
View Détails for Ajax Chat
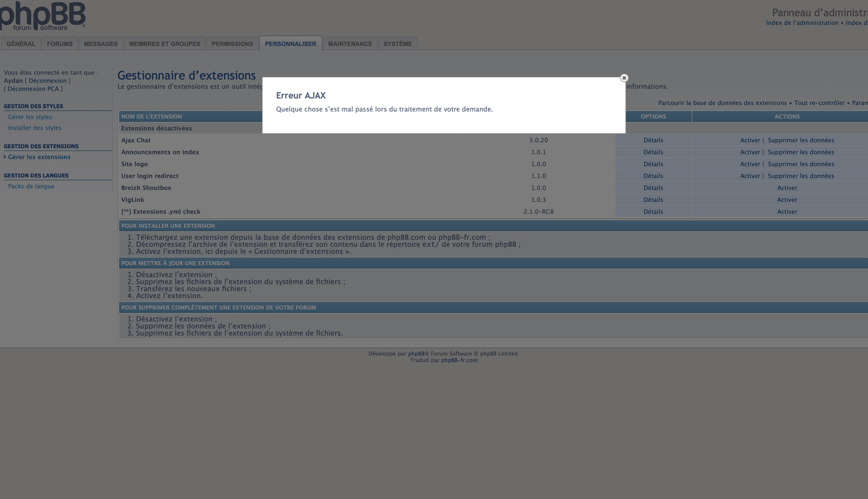pyautogui.click(x=653, y=140)
